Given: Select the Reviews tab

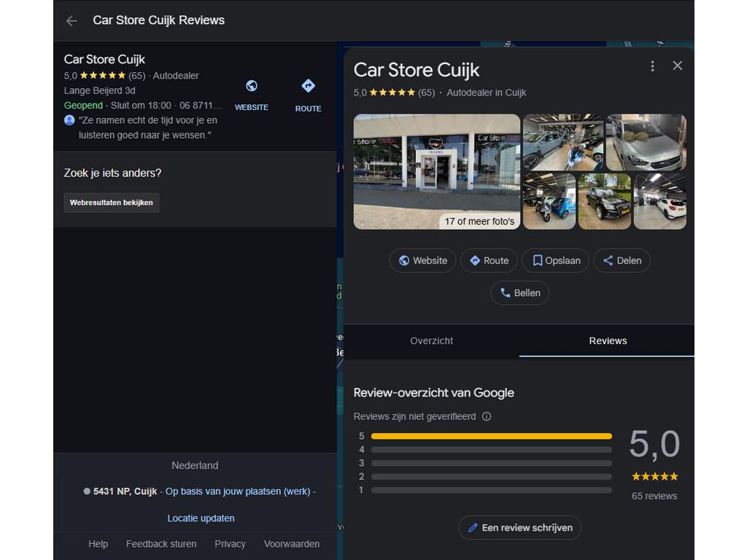Looking at the screenshot, I should [x=608, y=341].
